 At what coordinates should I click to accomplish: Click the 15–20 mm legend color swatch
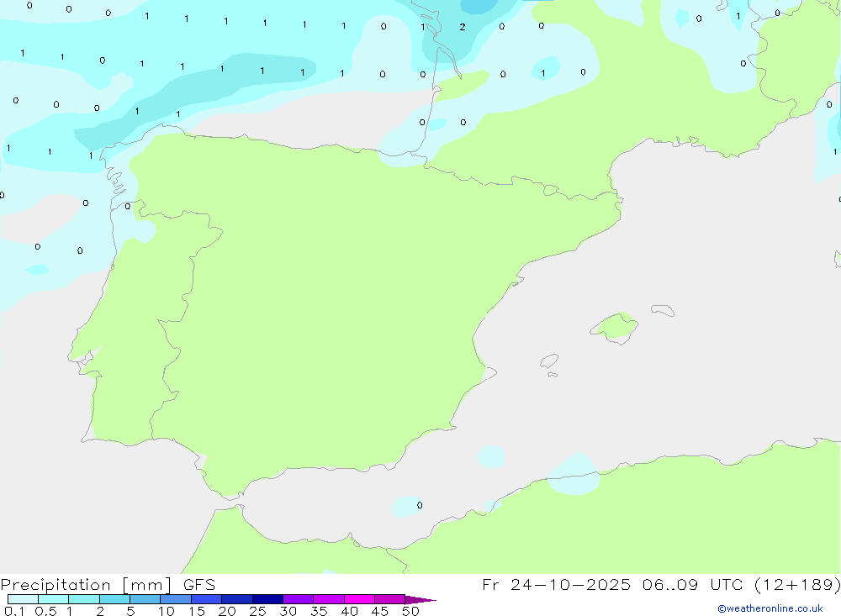(x=207, y=599)
